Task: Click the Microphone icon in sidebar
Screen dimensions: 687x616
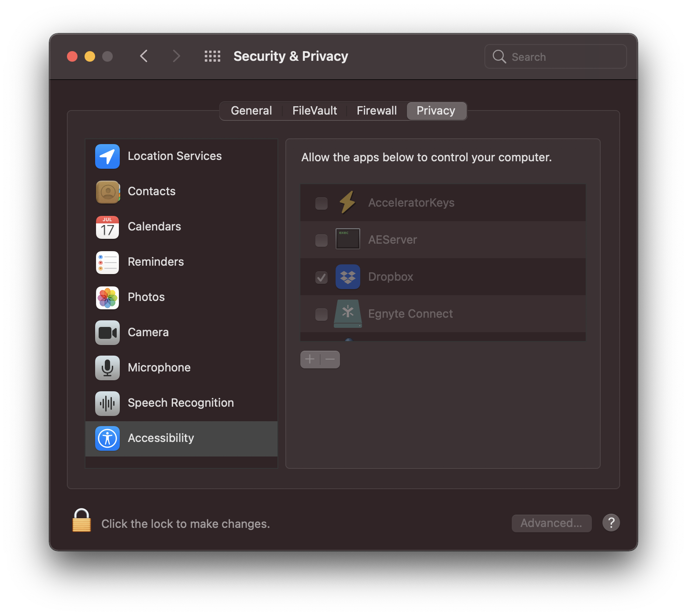Action: point(107,368)
